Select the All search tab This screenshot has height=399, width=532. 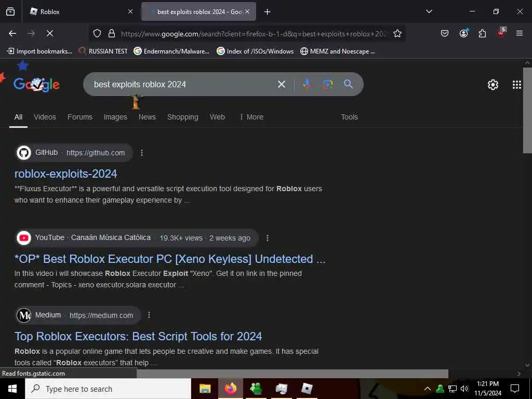18,117
